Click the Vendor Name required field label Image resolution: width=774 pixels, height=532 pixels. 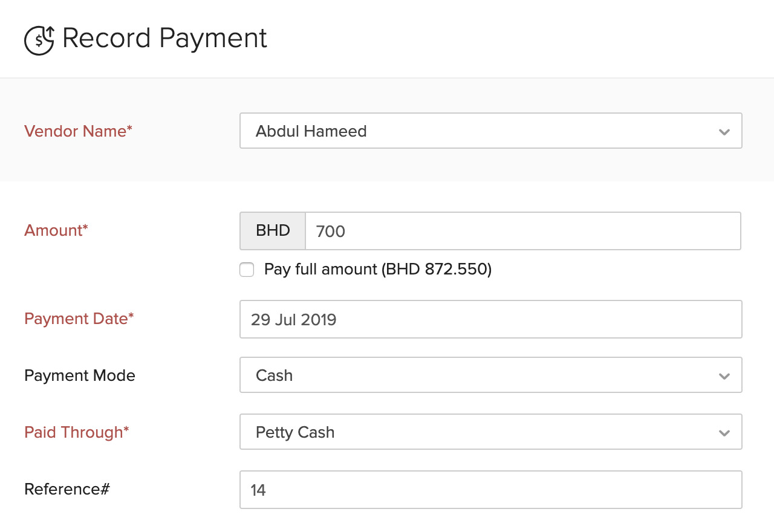(78, 131)
